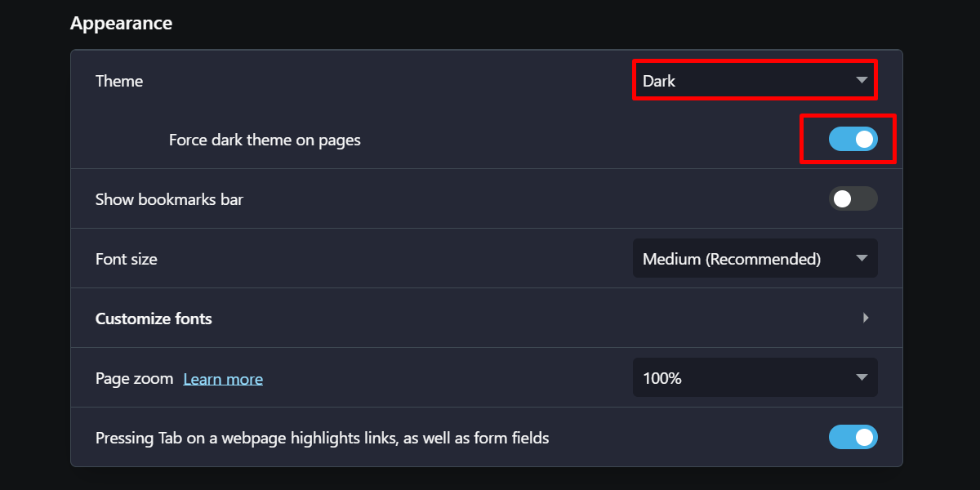This screenshot has height=490, width=980.
Task: Click the Font size dropdown arrow icon
Action: click(x=862, y=258)
